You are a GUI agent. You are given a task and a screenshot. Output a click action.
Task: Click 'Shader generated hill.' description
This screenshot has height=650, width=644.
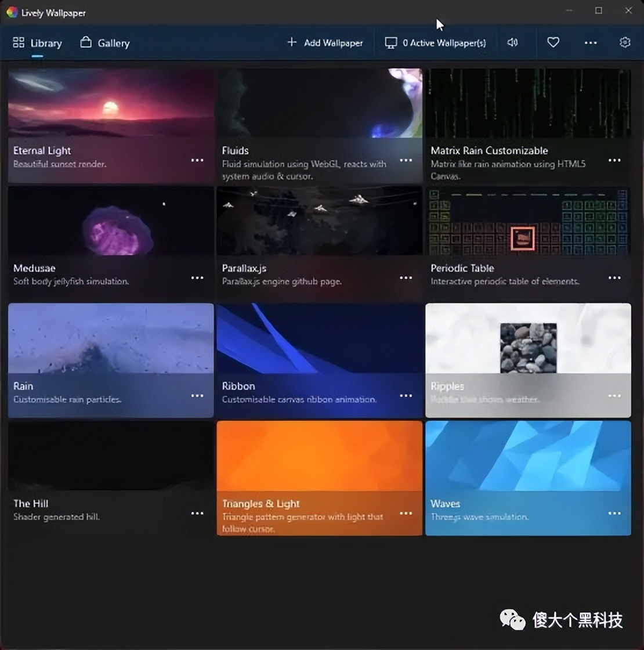point(56,517)
